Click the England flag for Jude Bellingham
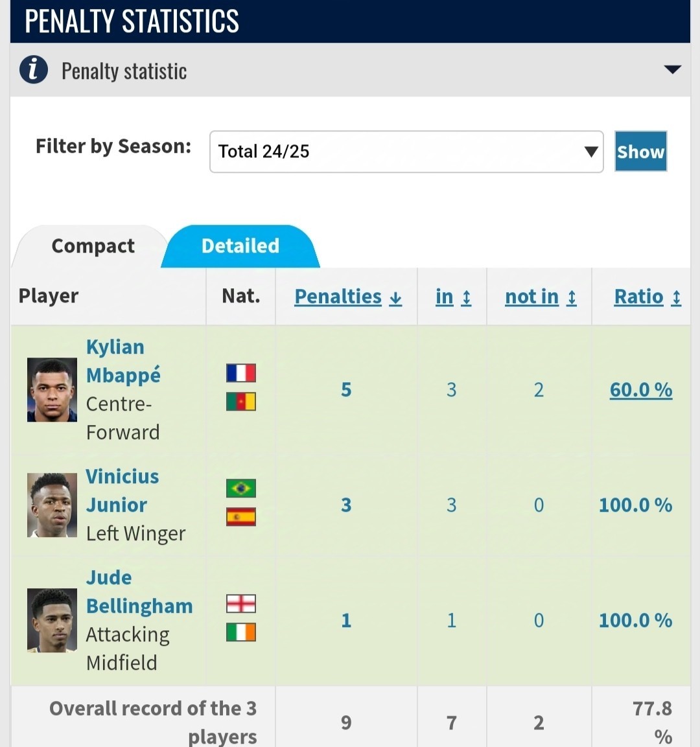 pyautogui.click(x=241, y=604)
